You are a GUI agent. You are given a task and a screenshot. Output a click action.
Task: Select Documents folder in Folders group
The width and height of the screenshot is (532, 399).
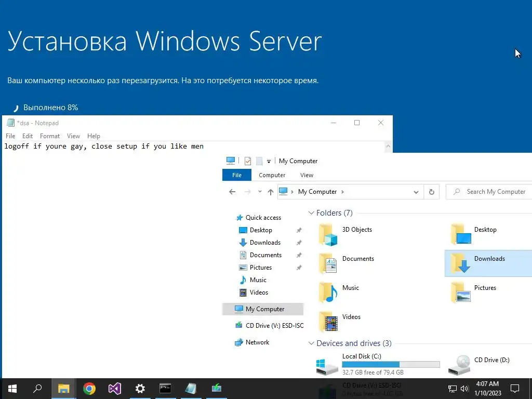pos(347,263)
